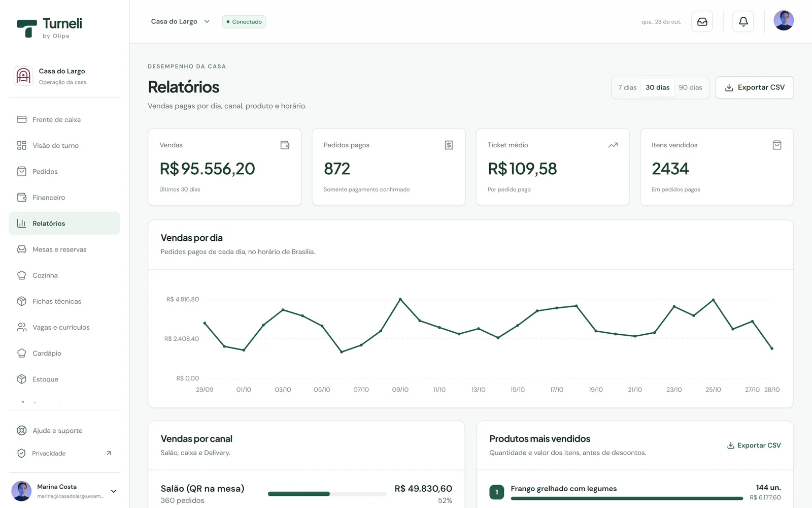Switch the period to 90 dias

(691, 87)
